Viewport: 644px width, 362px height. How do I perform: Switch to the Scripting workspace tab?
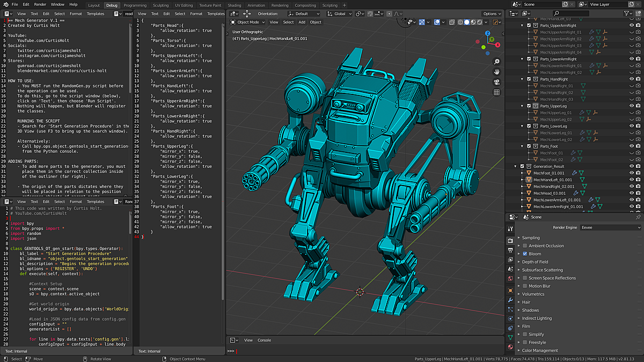[330, 5]
